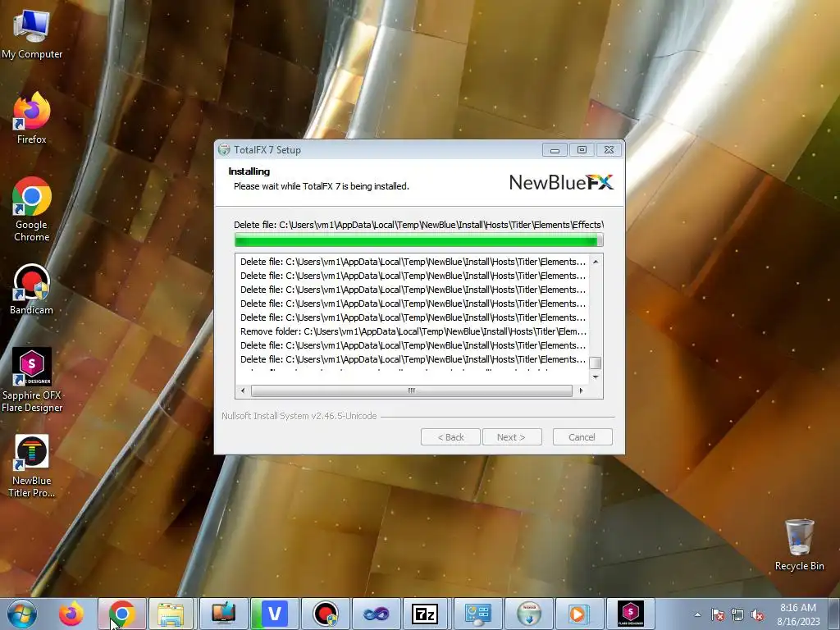Click the blue infinity-loop taskbar icon
This screenshot has width=840, height=630.
tap(376, 614)
